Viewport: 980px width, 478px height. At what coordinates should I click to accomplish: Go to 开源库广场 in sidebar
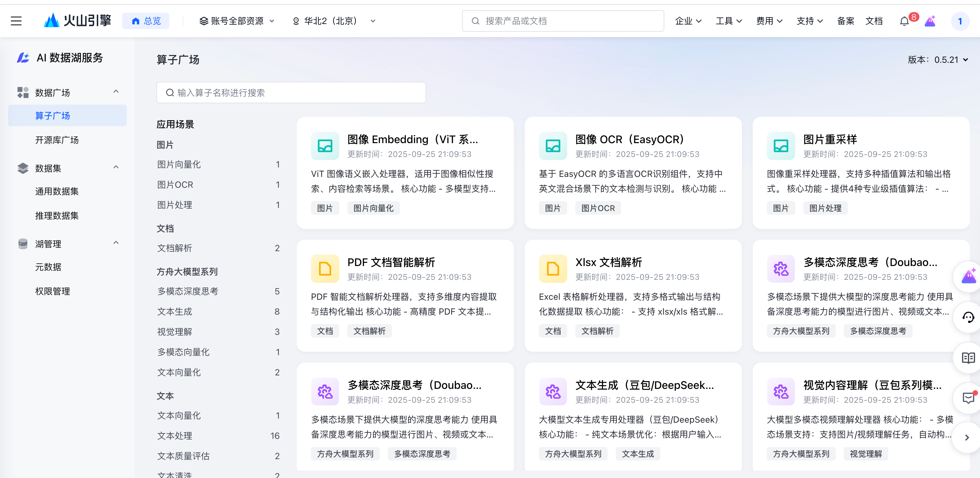tap(57, 140)
